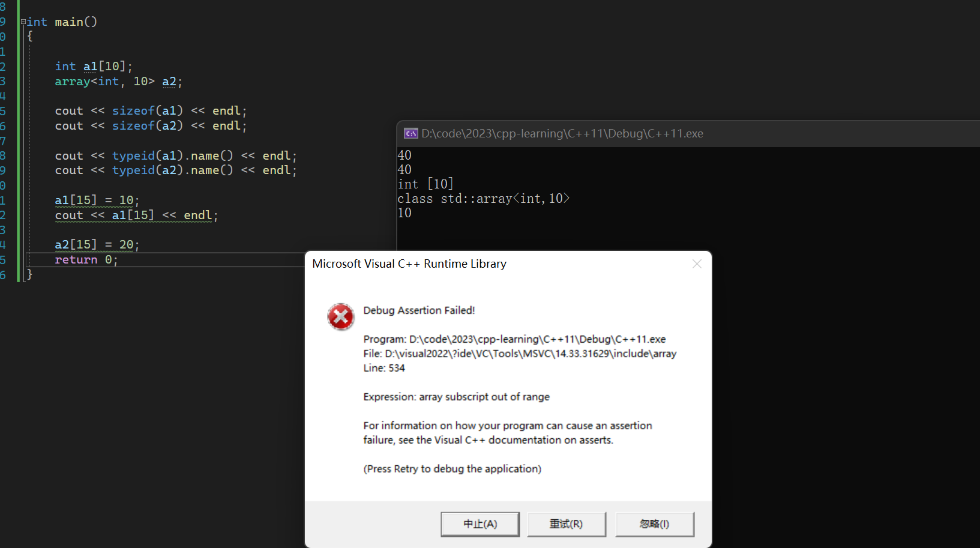Click the 'return 0;' code line
Image resolution: width=980 pixels, height=548 pixels.
point(86,260)
